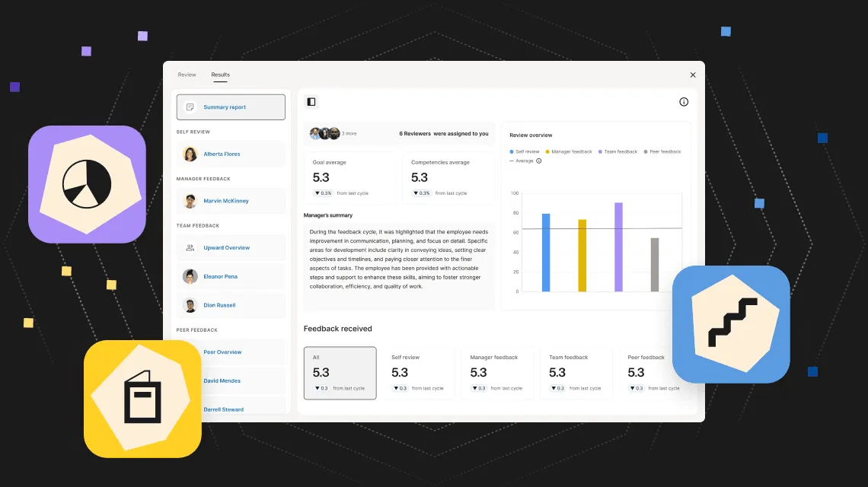Viewport: 868px width, 487px height.
Task: Open the Summary report item
Action: coord(231,107)
